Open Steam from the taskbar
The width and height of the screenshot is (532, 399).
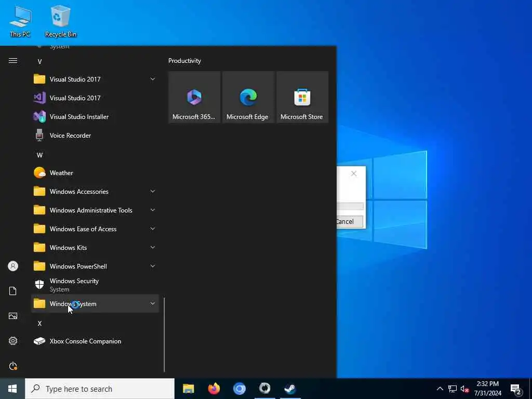290,389
